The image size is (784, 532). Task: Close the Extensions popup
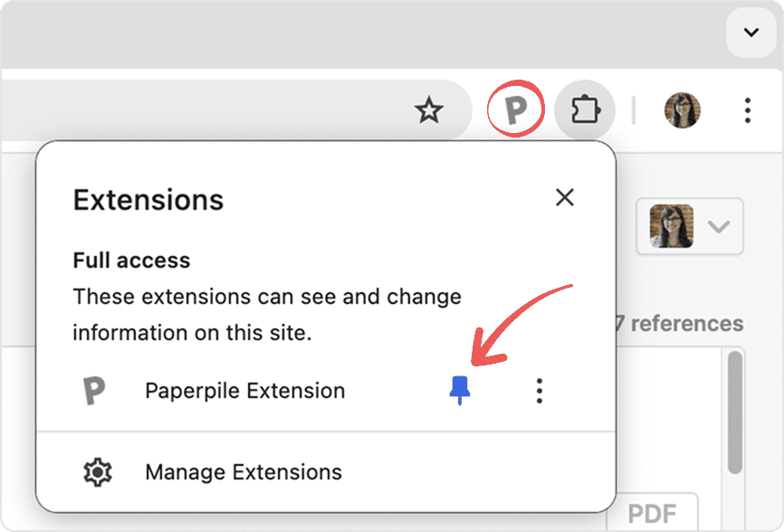click(565, 197)
